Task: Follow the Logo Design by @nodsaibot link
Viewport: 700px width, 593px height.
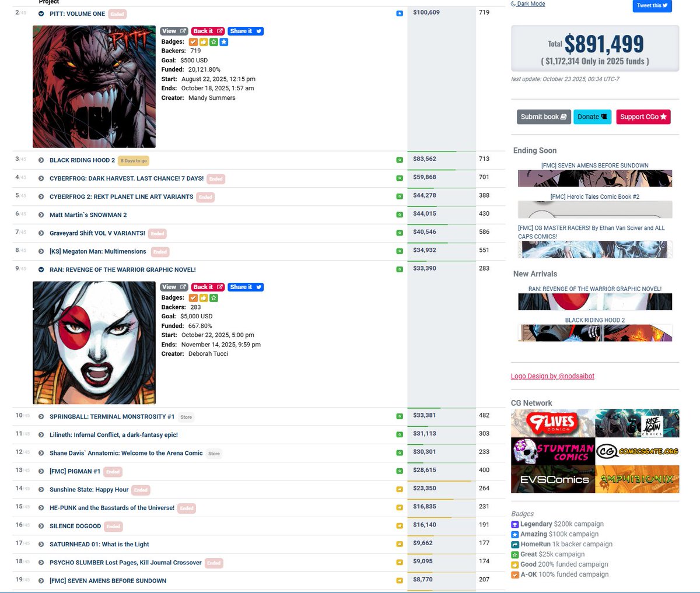Action: pos(552,376)
